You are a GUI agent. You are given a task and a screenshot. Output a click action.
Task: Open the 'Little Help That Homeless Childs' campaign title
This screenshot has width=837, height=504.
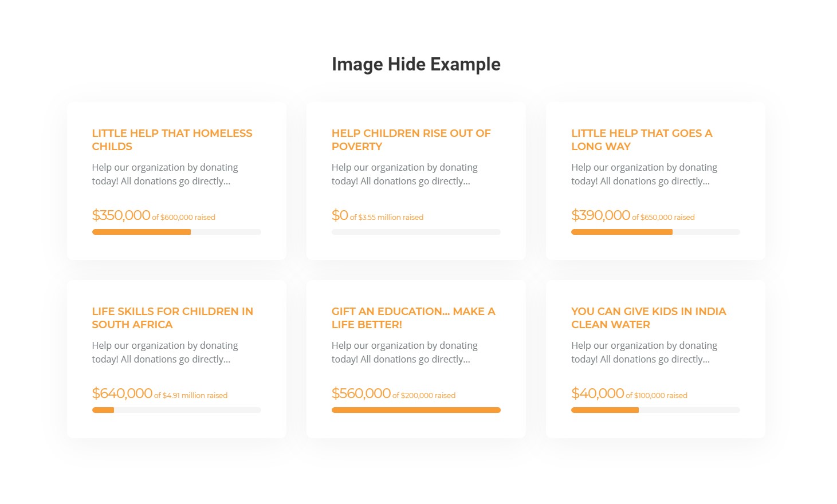pos(172,140)
